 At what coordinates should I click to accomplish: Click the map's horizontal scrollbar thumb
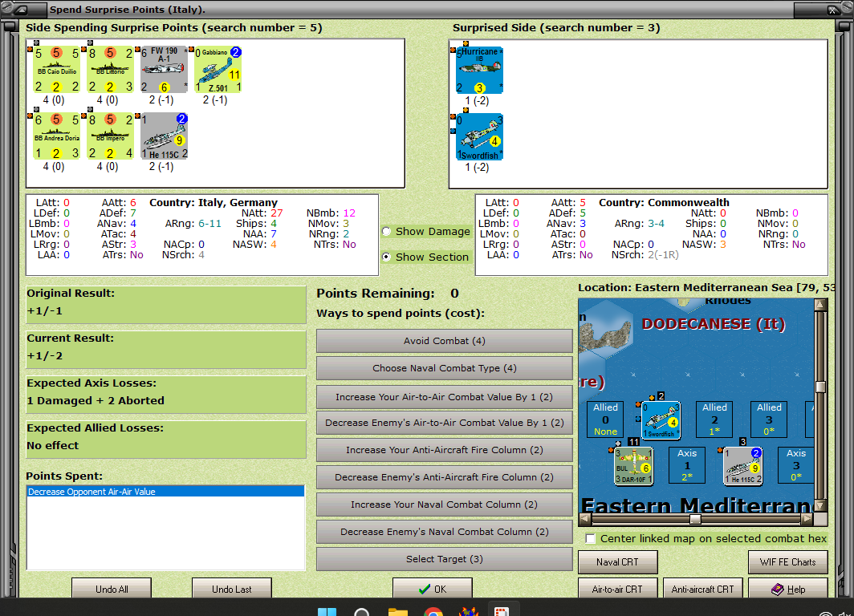tap(695, 519)
